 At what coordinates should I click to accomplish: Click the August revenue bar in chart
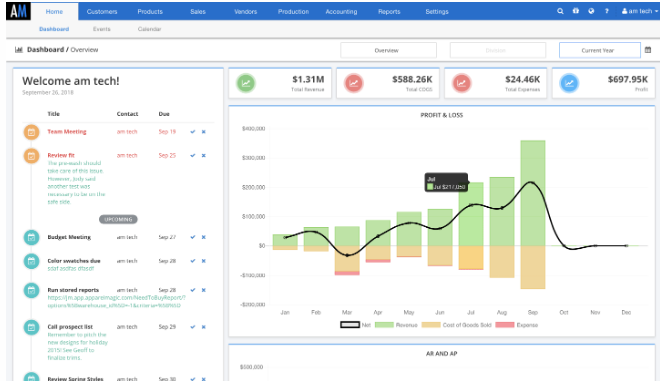click(x=502, y=211)
